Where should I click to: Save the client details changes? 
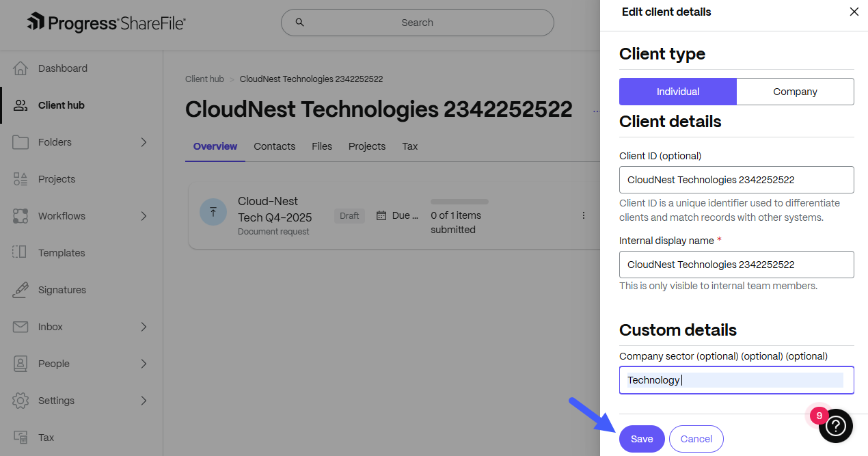[x=641, y=438]
